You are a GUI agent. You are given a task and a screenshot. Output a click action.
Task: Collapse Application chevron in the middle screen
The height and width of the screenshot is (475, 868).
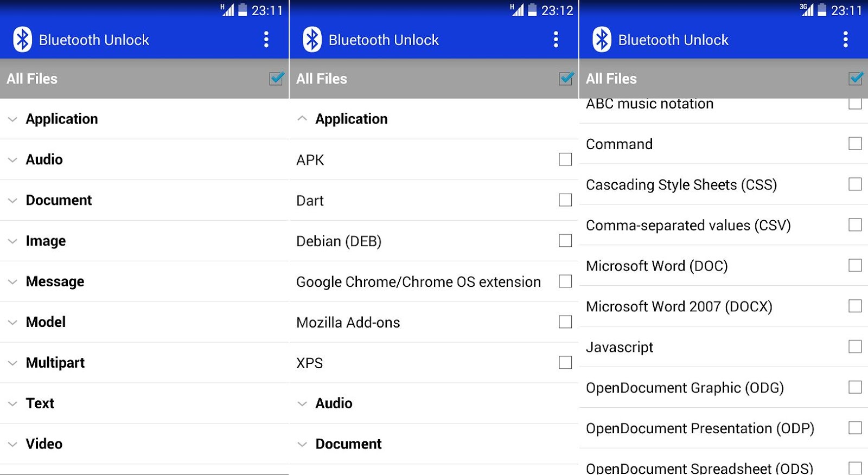(302, 119)
